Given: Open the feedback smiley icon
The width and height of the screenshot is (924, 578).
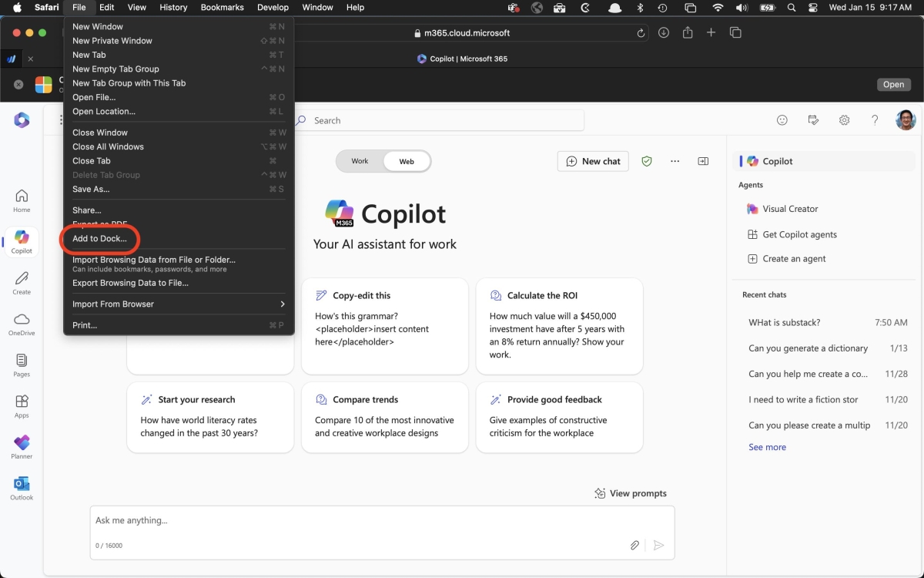Looking at the screenshot, I should 782,120.
